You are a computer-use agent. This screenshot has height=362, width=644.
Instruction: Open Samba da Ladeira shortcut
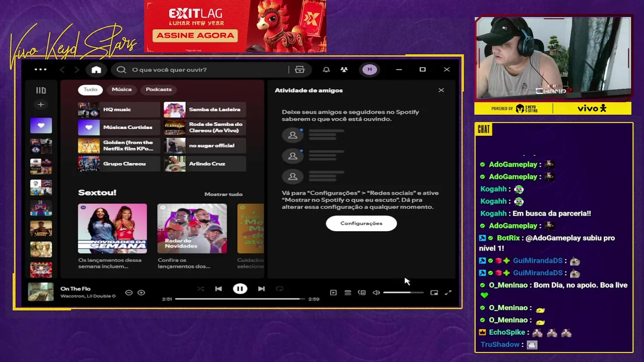pyautogui.click(x=205, y=110)
